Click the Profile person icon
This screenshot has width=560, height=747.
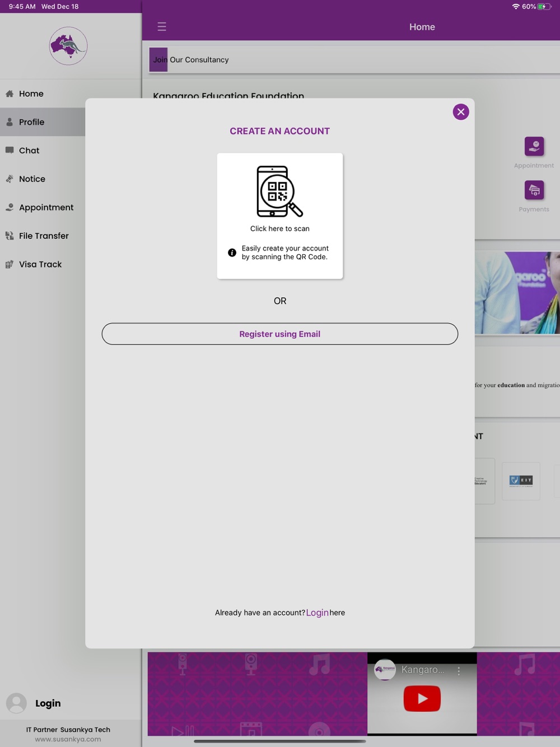coord(10,122)
